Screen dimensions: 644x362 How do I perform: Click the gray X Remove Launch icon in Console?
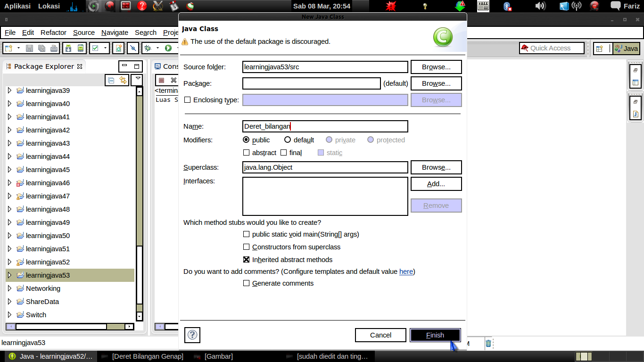tap(173, 80)
